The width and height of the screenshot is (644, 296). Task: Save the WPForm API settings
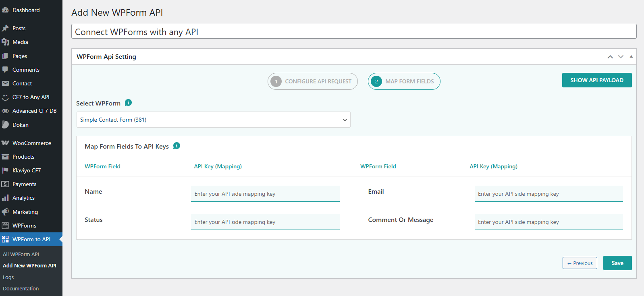point(617,263)
